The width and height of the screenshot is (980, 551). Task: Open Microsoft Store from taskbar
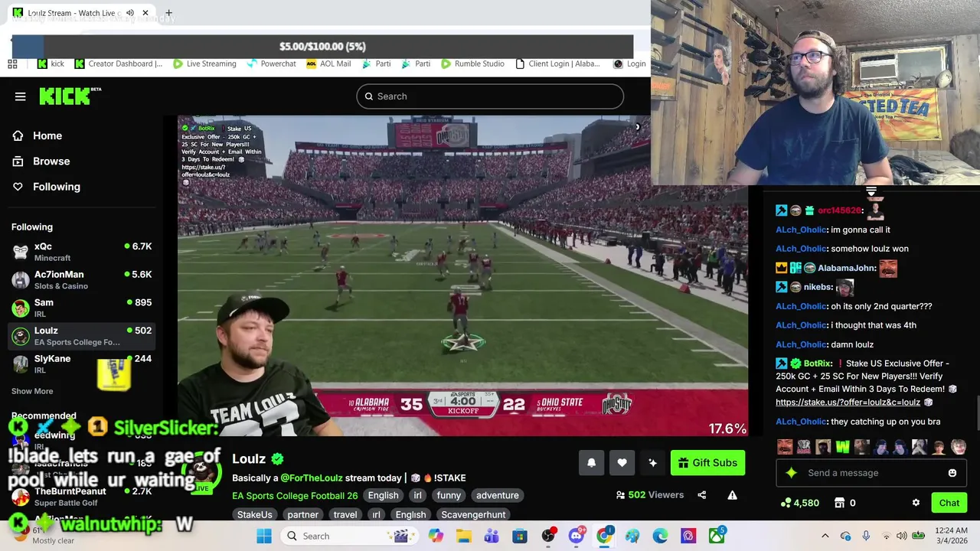coord(520,536)
